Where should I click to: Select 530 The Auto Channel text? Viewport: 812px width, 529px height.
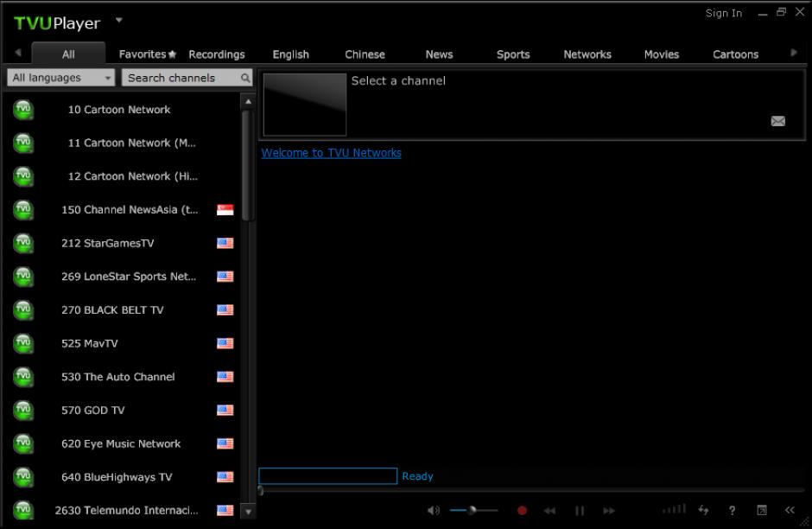tap(118, 377)
